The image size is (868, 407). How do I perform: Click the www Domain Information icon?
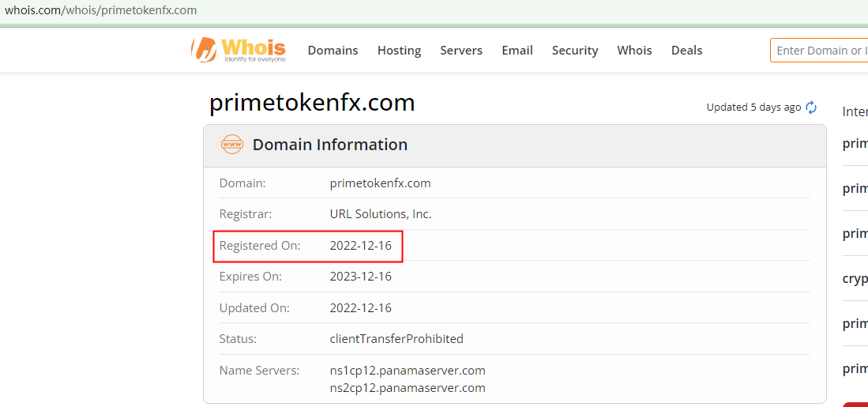(232, 145)
